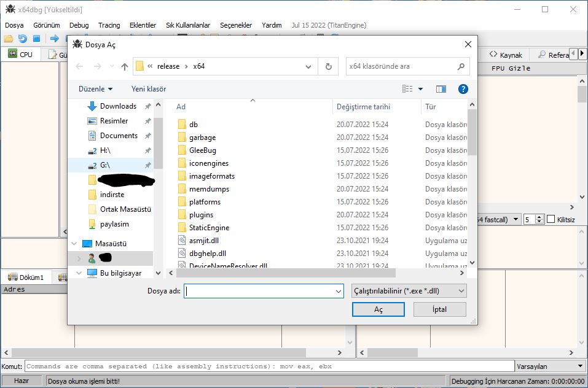
Task: Switch to the Kaynak tab
Action: point(506,55)
